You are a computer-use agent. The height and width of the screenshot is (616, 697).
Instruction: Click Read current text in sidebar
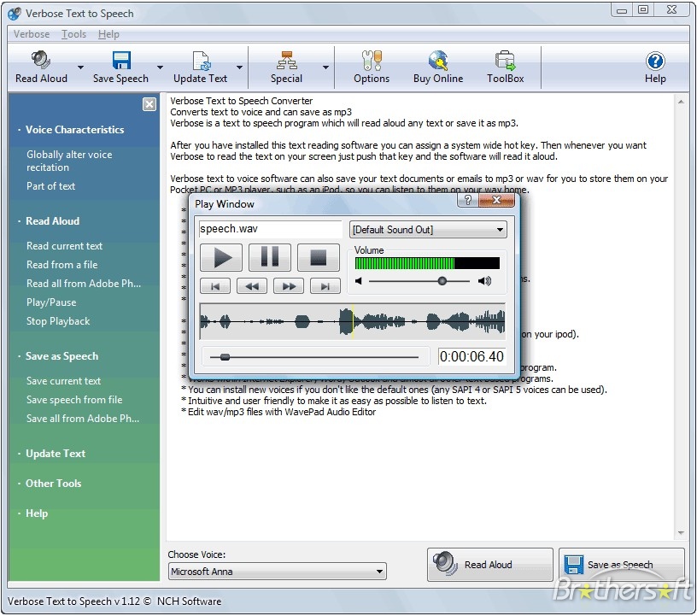[x=64, y=246]
